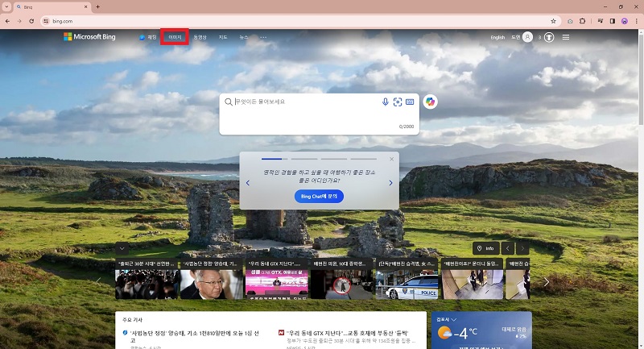Click the magnifier search icon in search box
The image size is (644, 349).
tap(229, 102)
